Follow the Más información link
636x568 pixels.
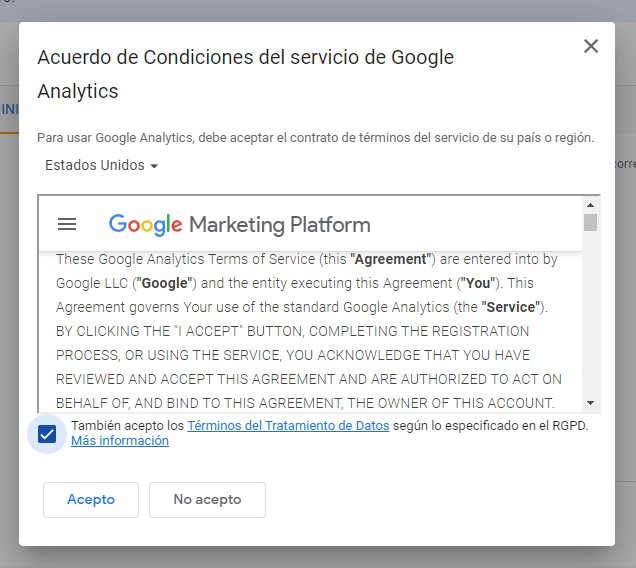click(120, 441)
